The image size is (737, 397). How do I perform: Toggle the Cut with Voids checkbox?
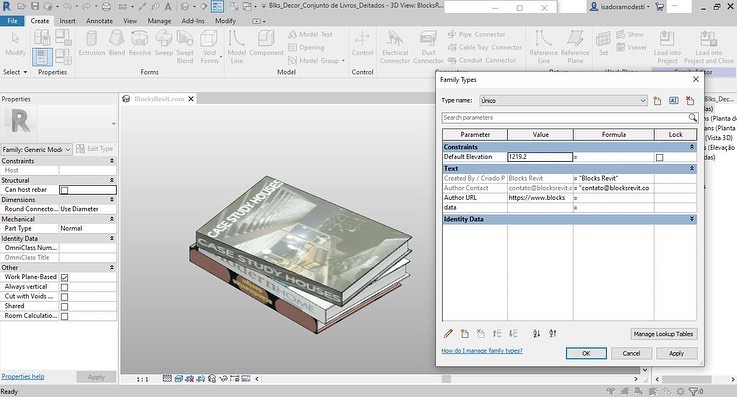64,297
